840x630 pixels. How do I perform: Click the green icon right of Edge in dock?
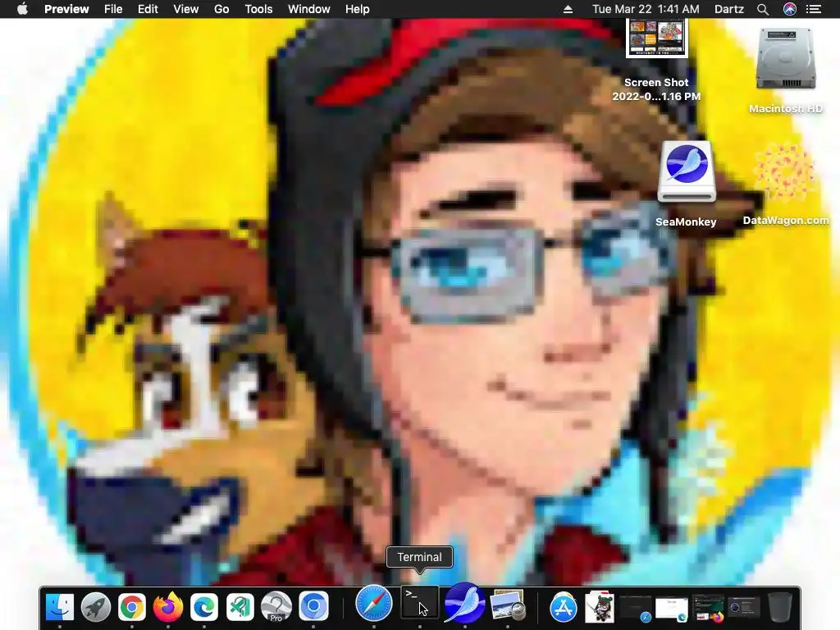tap(240, 607)
